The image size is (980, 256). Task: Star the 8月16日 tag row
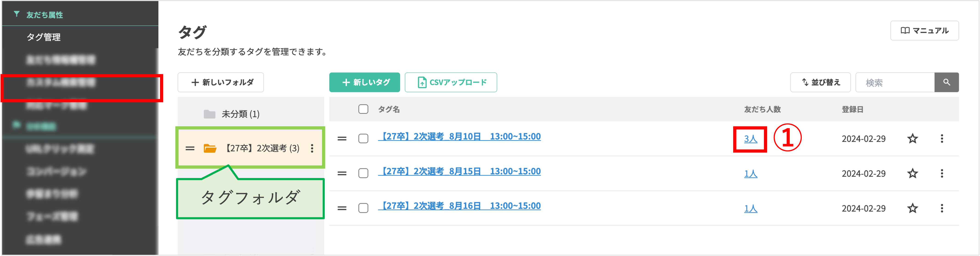912,208
